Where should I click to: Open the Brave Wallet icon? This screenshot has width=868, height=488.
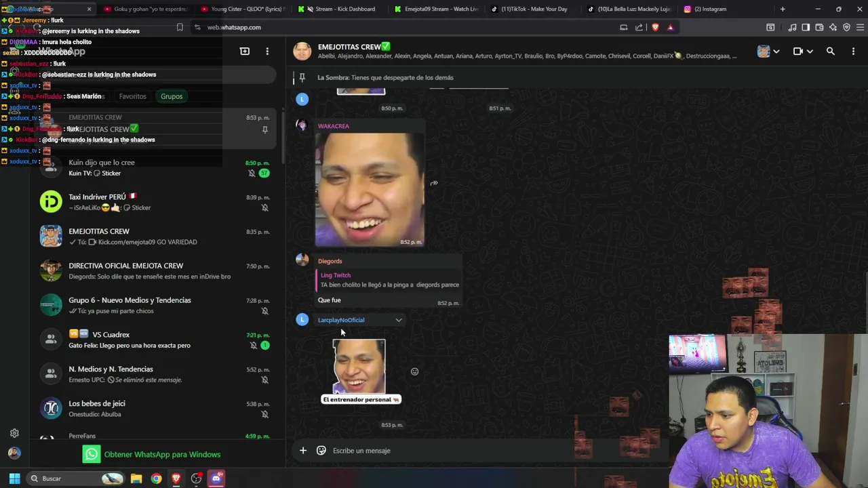click(x=819, y=27)
